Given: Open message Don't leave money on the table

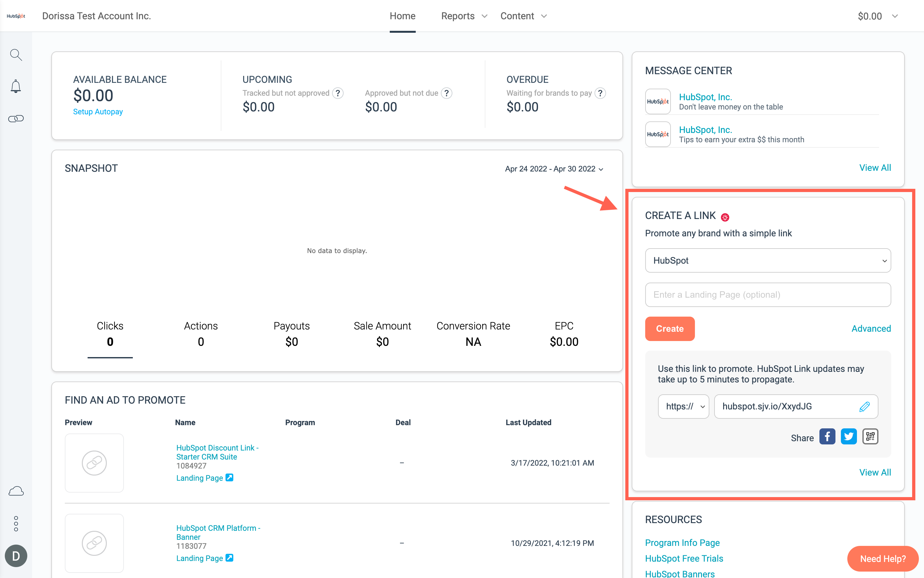Looking at the screenshot, I should pyautogui.click(x=731, y=107).
